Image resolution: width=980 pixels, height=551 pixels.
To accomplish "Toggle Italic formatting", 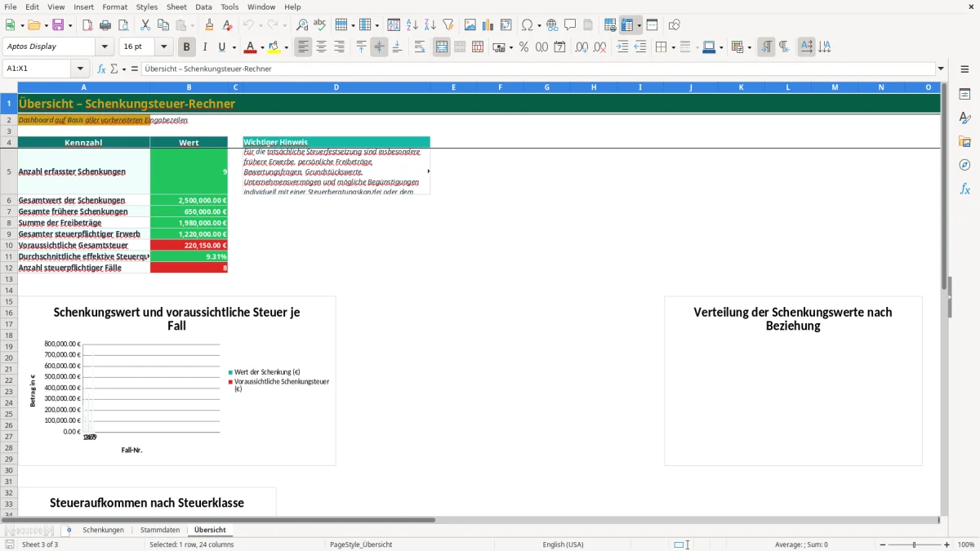I will [x=205, y=47].
